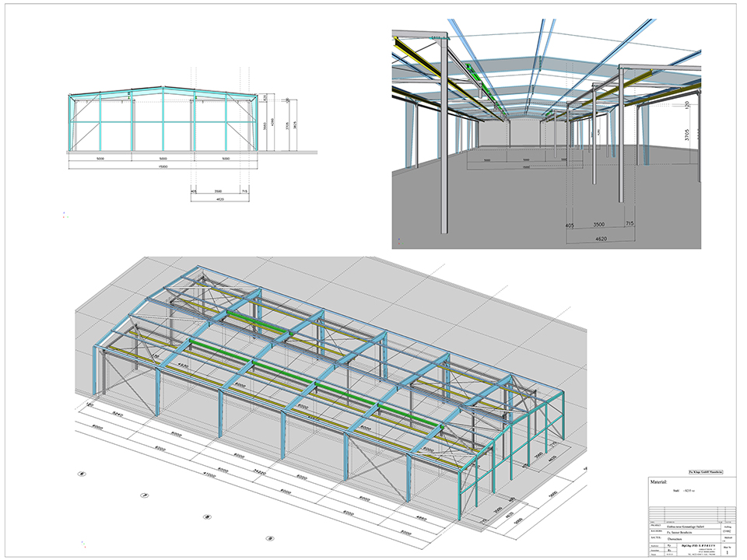Select the 4620 dimension below the elevation view
Image resolution: width=747 pixels, height=560 pixels.
point(219,199)
